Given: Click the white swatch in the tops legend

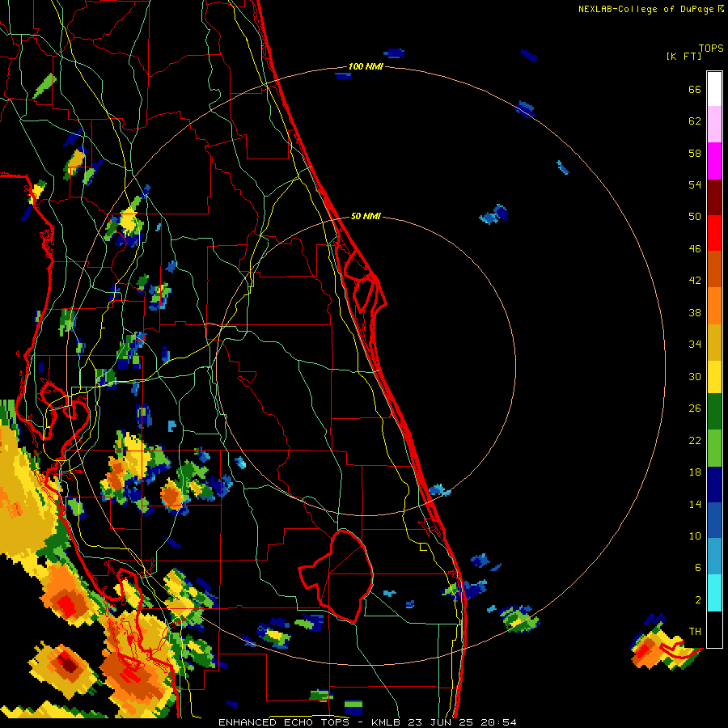Looking at the screenshot, I should [x=714, y=89].
